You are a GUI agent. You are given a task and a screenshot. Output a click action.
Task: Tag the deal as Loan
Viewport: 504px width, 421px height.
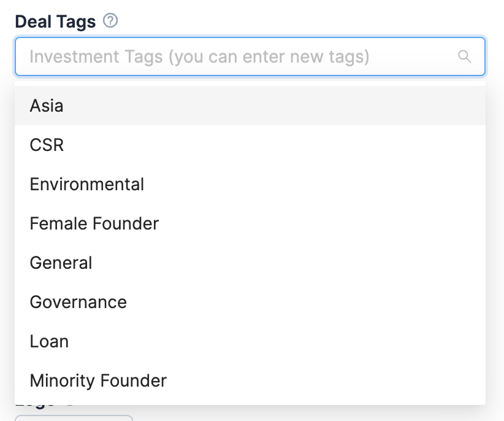[49, 342]
